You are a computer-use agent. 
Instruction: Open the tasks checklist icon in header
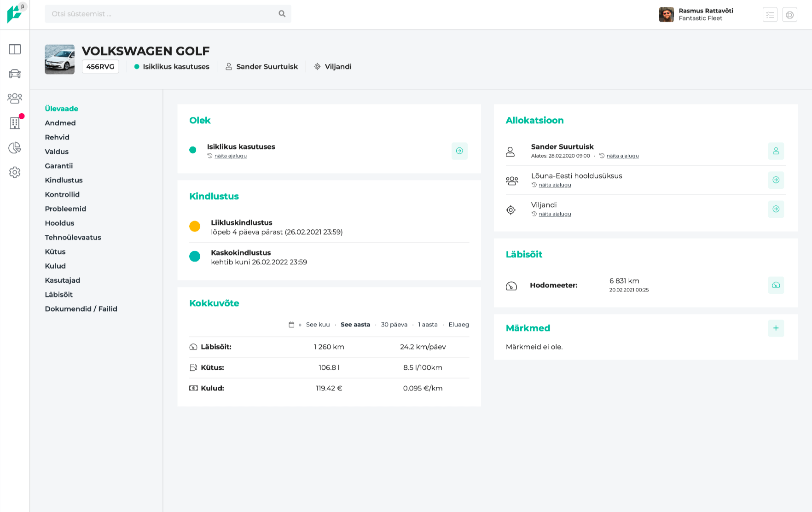click(x=770, y=15)
